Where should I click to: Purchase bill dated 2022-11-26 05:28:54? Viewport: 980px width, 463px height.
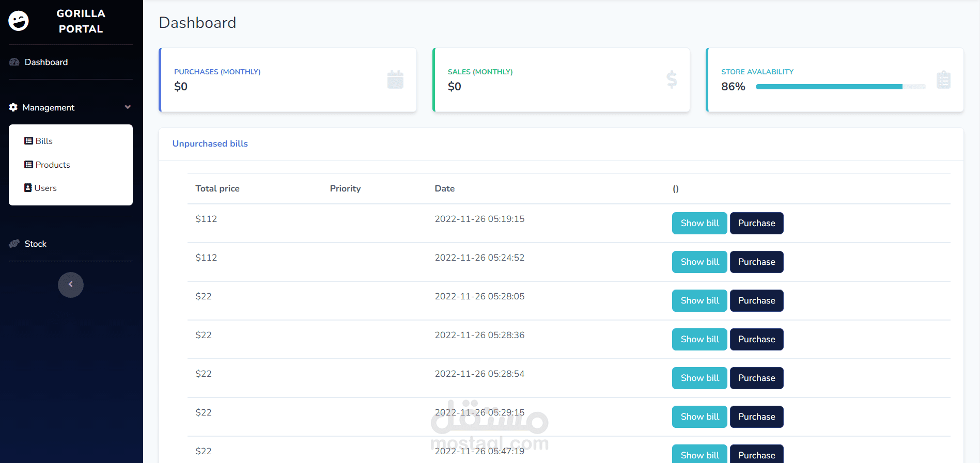point(756,378)
